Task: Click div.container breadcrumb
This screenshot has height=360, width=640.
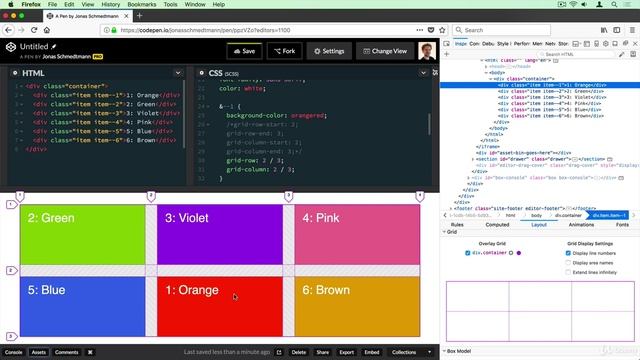Action: click(x=568, y=215)
